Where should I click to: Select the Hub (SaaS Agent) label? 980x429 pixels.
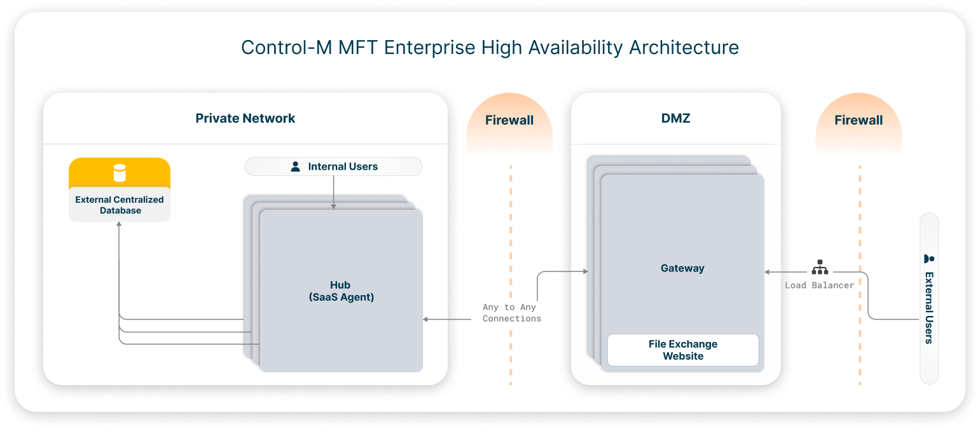pos(340,291)
